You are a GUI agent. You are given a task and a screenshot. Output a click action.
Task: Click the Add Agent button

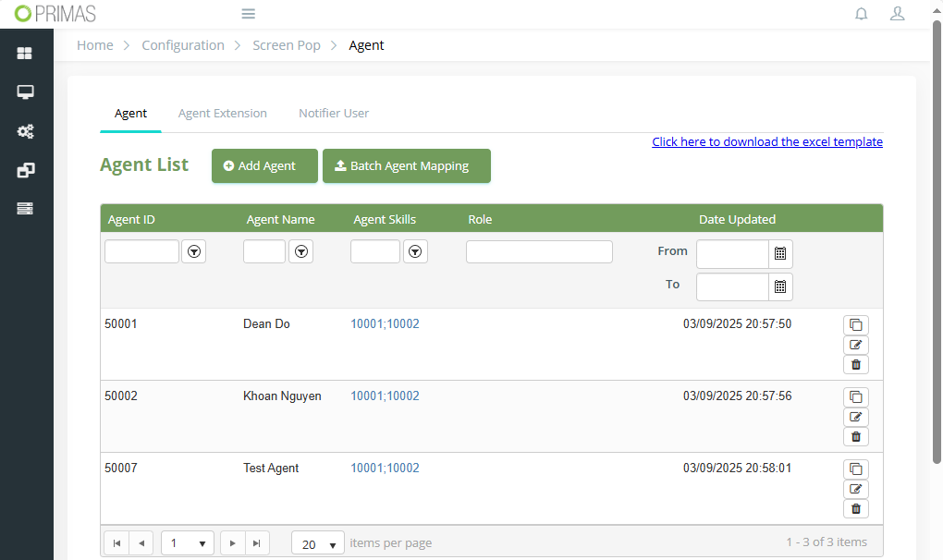click(264, 166)
